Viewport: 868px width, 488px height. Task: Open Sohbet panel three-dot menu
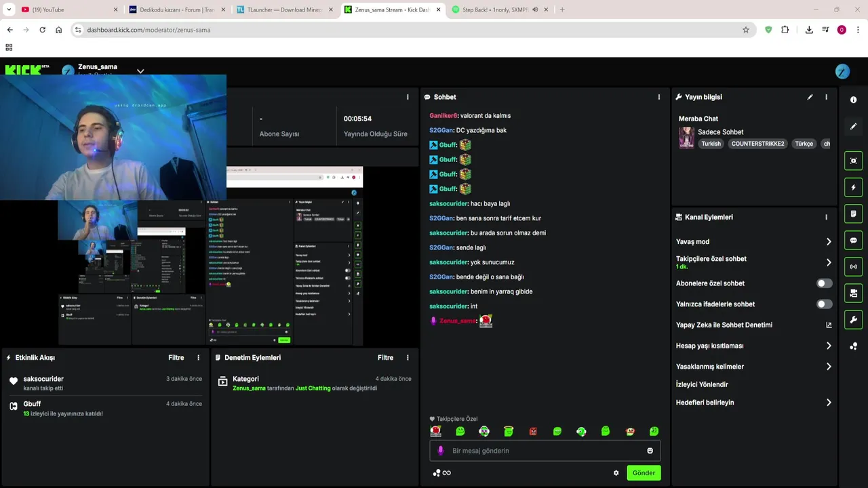click(658, 97)
